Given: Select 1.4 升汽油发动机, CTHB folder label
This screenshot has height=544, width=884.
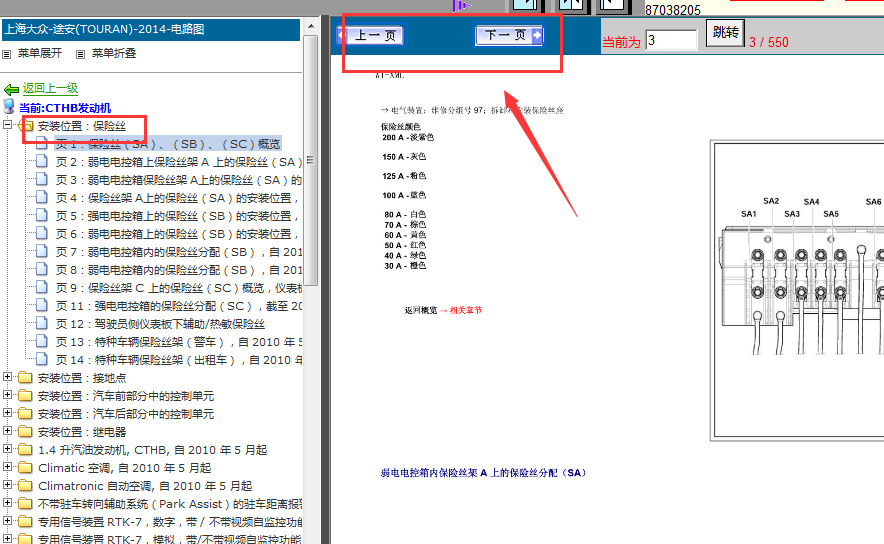Looking at the screenshot, I should [x=152, y=450].
